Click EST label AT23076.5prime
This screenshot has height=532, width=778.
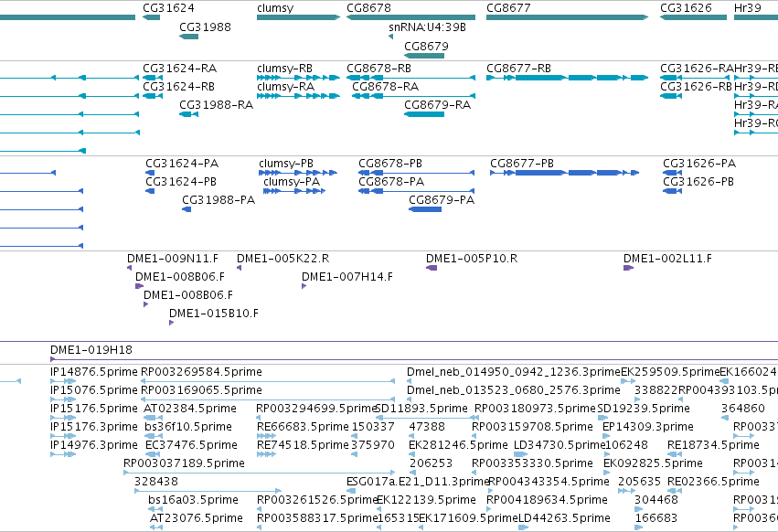197,518
